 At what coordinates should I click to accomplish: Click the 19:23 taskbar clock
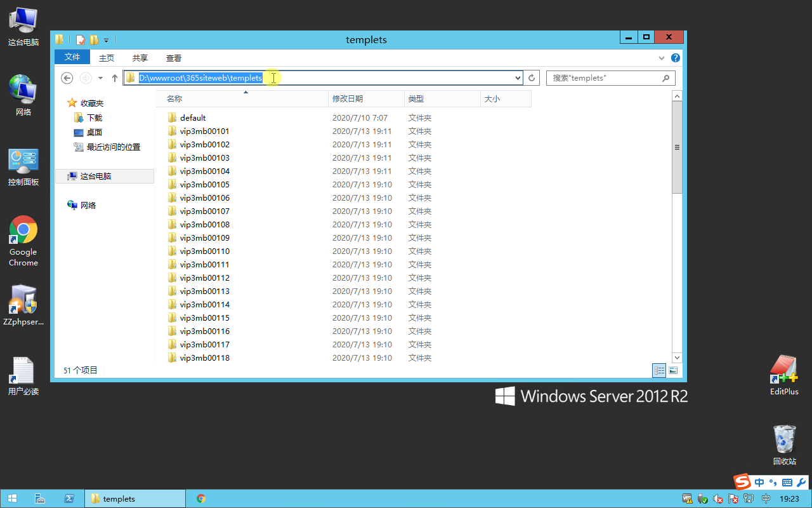tap(789, 499)
